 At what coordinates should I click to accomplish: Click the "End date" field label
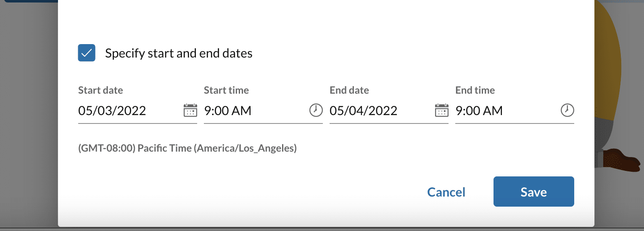(x=349, y=90)
